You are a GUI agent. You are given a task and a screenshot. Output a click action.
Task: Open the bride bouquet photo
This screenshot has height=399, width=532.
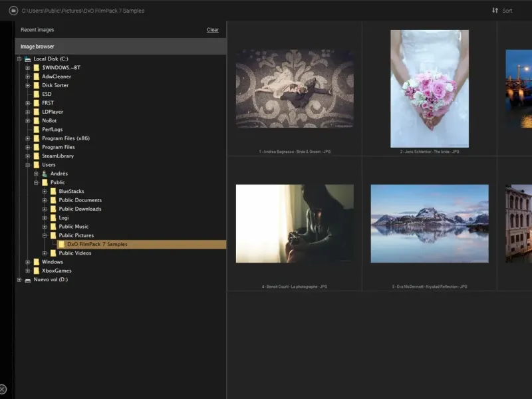(429, 88)
